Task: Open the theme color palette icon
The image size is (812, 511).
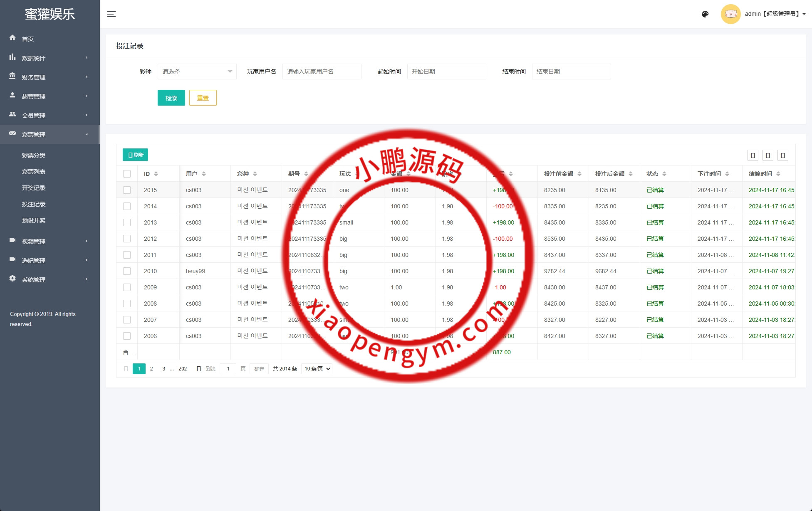Action: 705,14
